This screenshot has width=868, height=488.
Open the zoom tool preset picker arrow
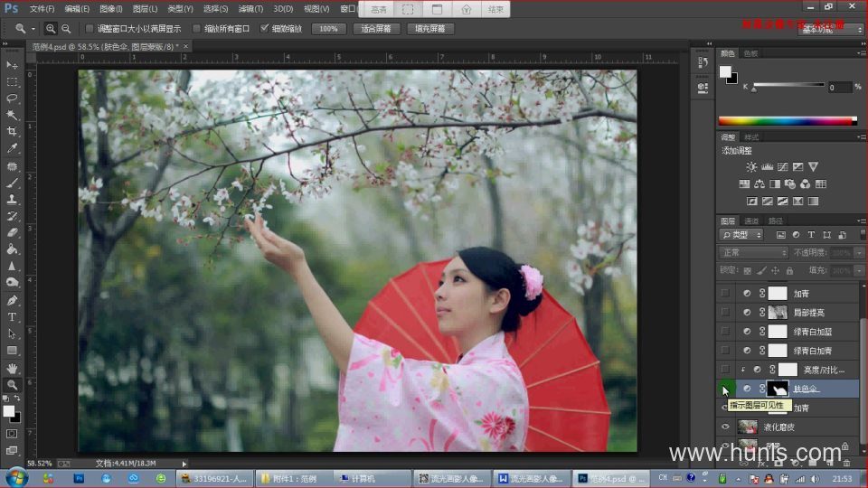(x=33, y=28)
